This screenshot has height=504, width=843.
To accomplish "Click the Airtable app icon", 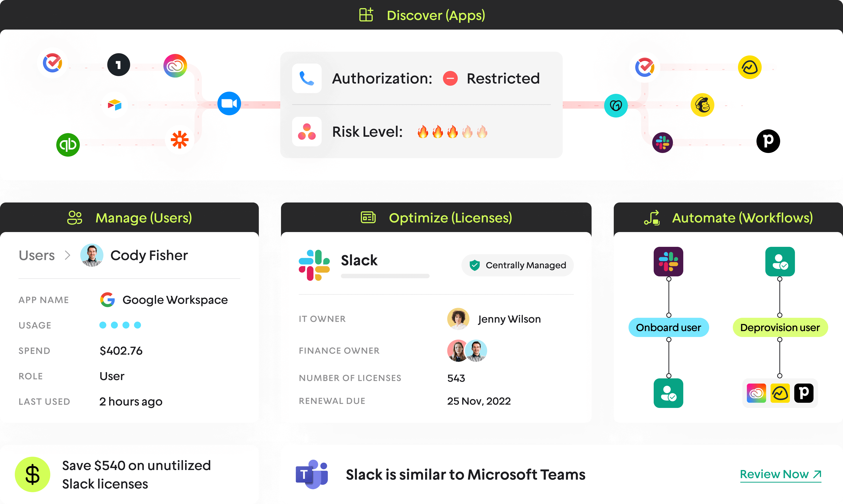I will (x=115, y=105).
